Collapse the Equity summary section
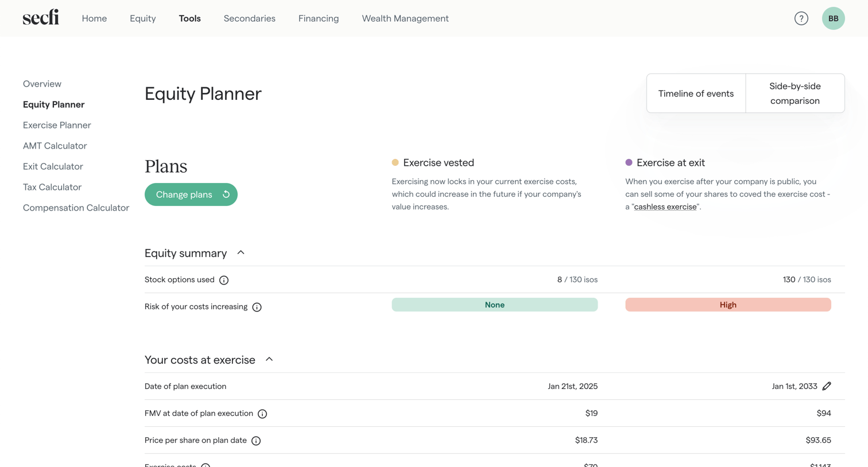Viewport: 868px width, 467px height. point(241,252)
